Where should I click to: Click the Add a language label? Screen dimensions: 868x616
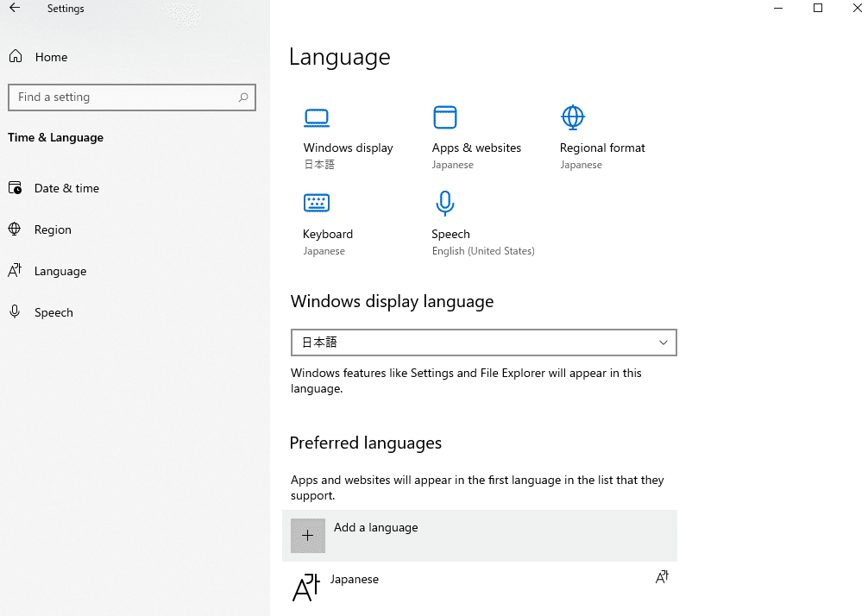point(376,527)
